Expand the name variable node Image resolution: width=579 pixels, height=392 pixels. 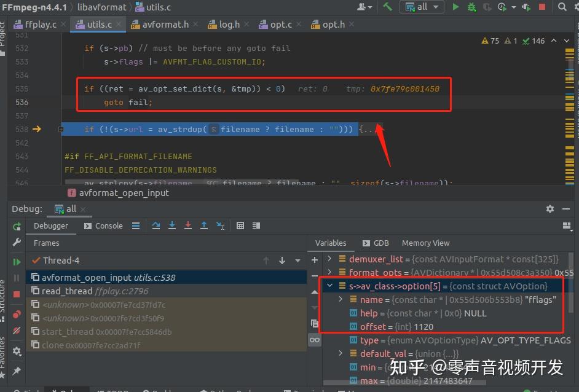click(341, 299)
